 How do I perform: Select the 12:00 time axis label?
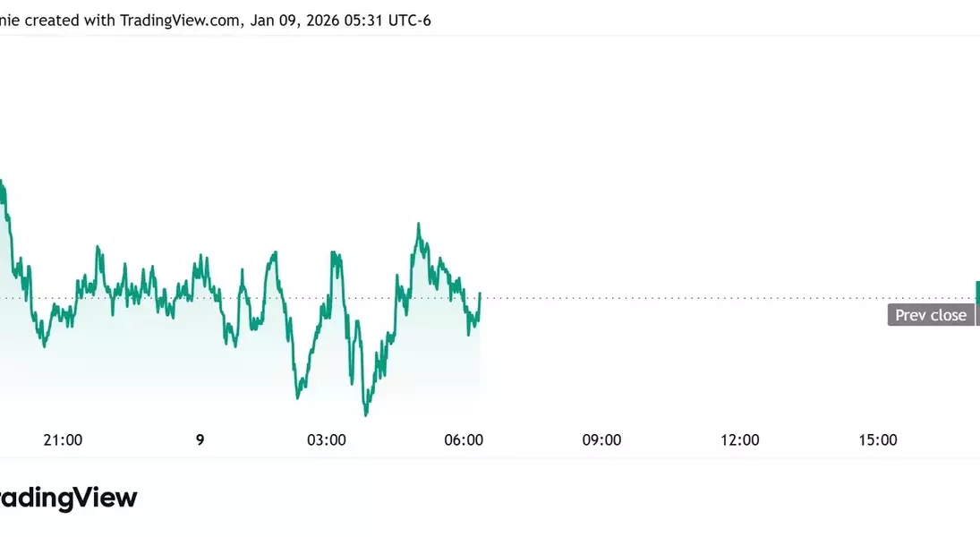[739, 439]
